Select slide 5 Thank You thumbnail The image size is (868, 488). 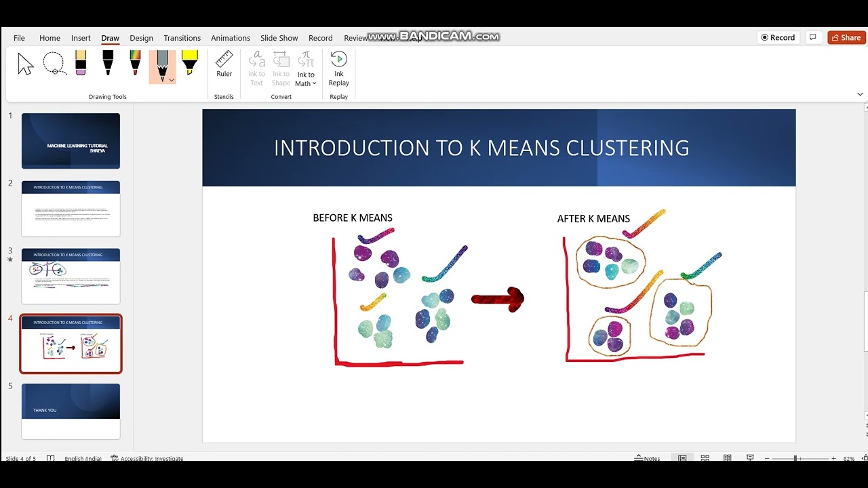tap(71, 411)
